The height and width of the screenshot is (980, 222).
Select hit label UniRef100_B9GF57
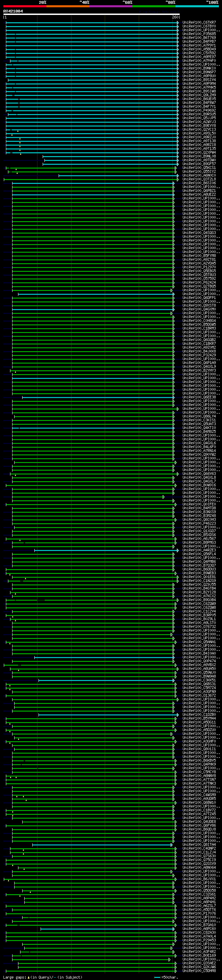click(x=199, y=164)
